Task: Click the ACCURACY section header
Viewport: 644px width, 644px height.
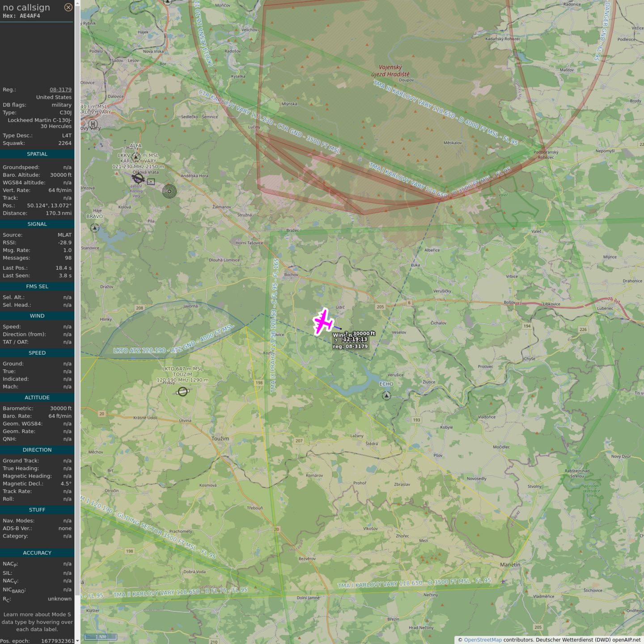Action: (x=37, y=553)
